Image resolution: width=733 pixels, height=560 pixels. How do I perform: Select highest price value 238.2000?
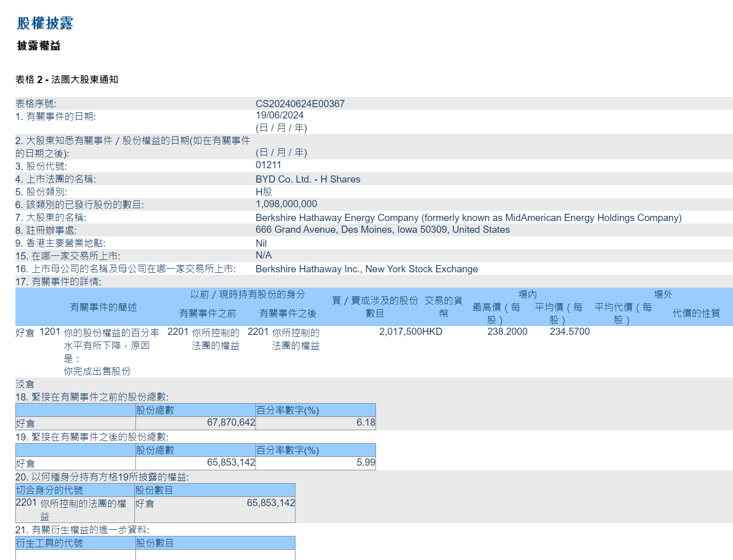(x=507, y=332)
